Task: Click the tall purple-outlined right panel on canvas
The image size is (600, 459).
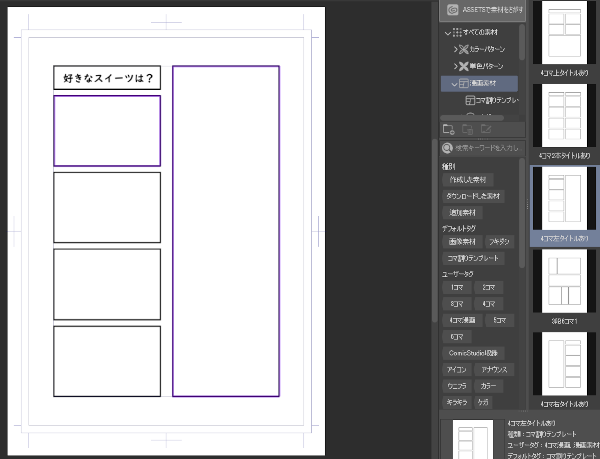Action: (x=226, y=231)
